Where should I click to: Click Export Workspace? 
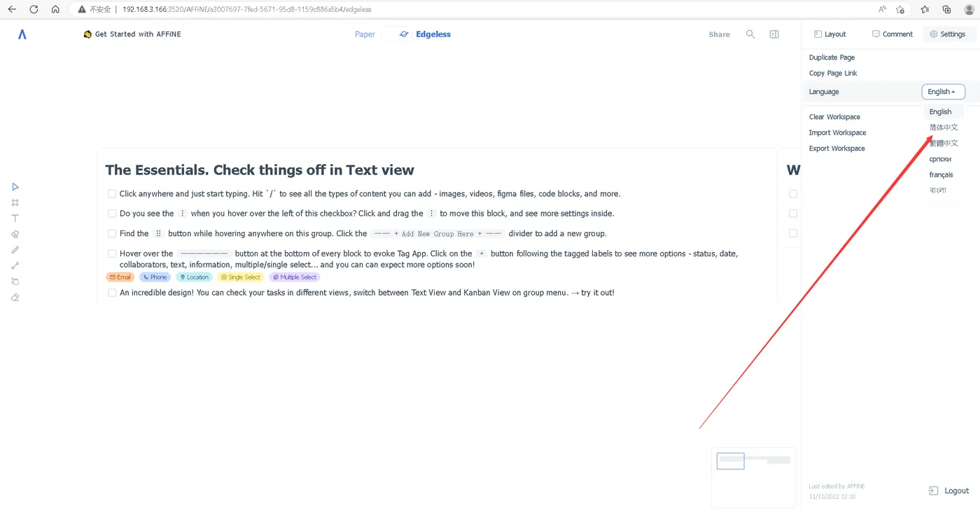point(836,149)
